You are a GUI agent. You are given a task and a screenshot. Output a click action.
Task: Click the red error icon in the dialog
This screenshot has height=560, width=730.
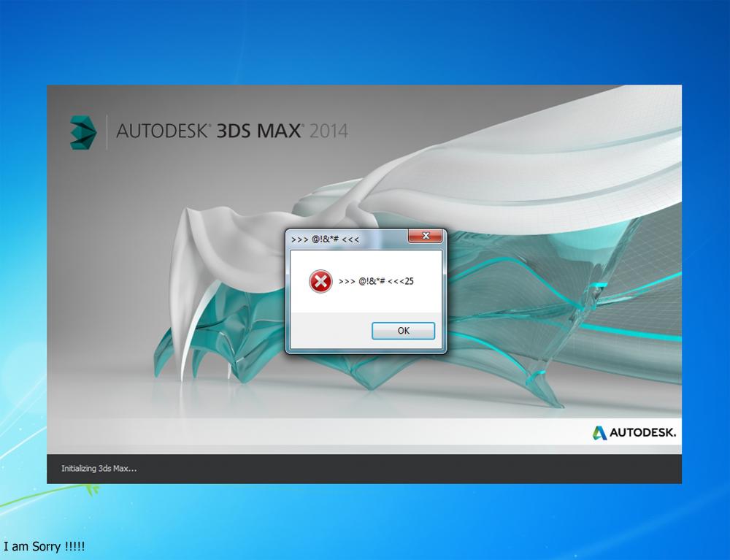(320, 281)
